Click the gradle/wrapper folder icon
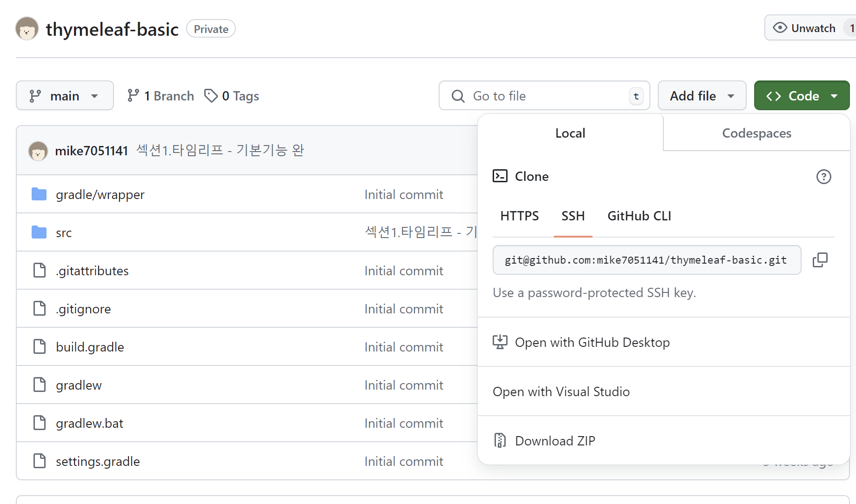Screen dimensions: 856x504 39,194
